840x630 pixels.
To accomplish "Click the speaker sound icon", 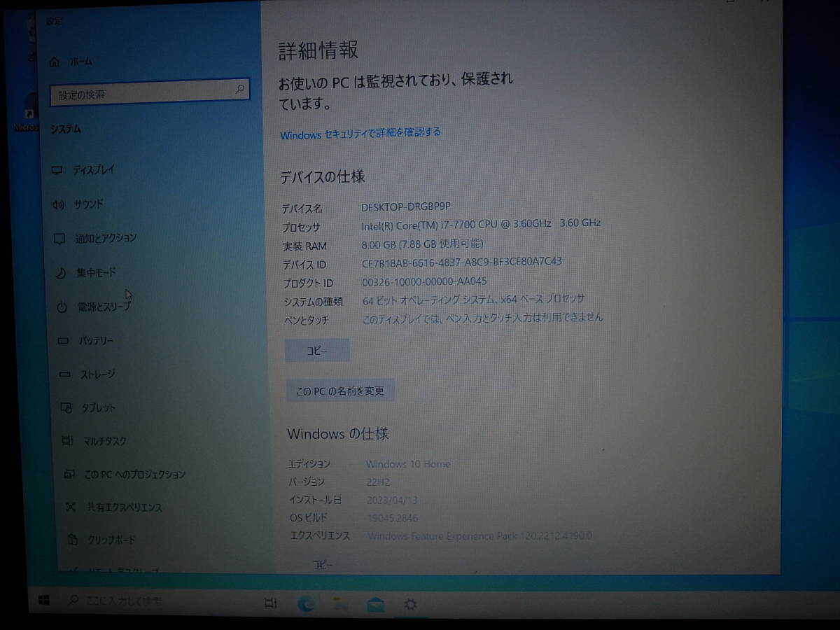I will pos(59,205).
